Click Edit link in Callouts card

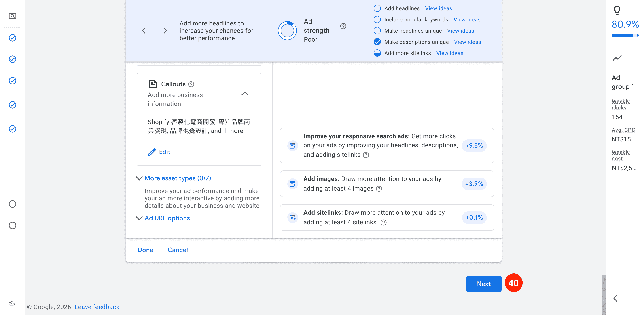tap(165, 152)
